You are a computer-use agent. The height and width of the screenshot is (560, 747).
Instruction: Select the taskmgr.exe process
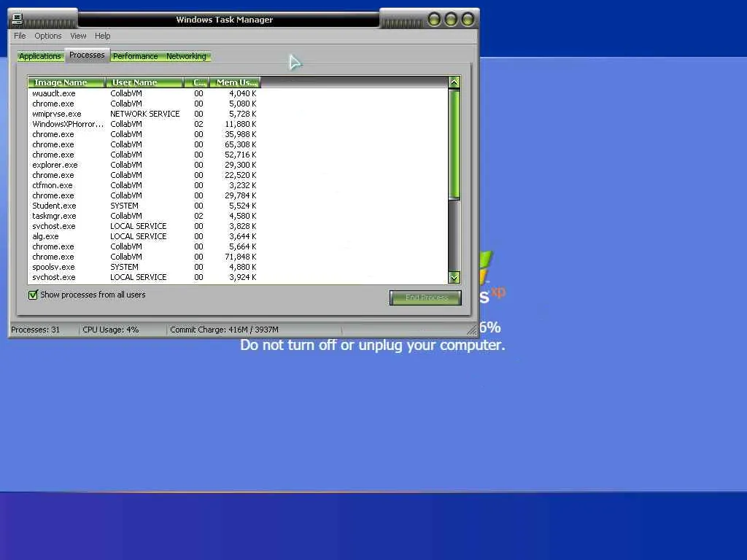[x=144, y=216]
